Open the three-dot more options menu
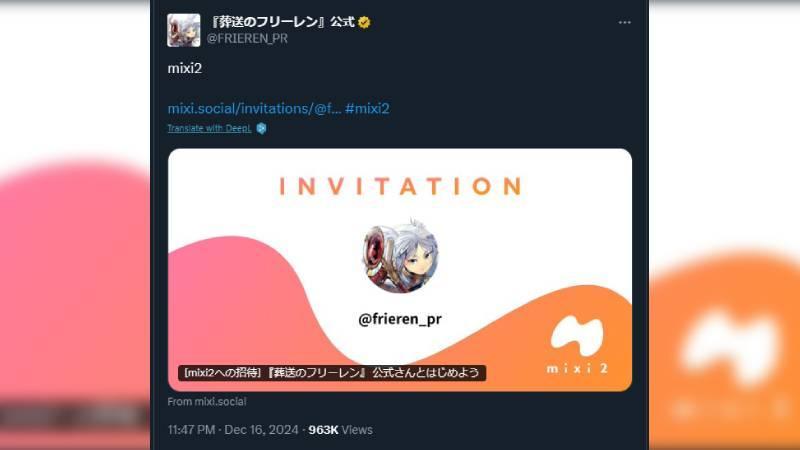Viewport: 800px width, 450px height. pos(624,22)
